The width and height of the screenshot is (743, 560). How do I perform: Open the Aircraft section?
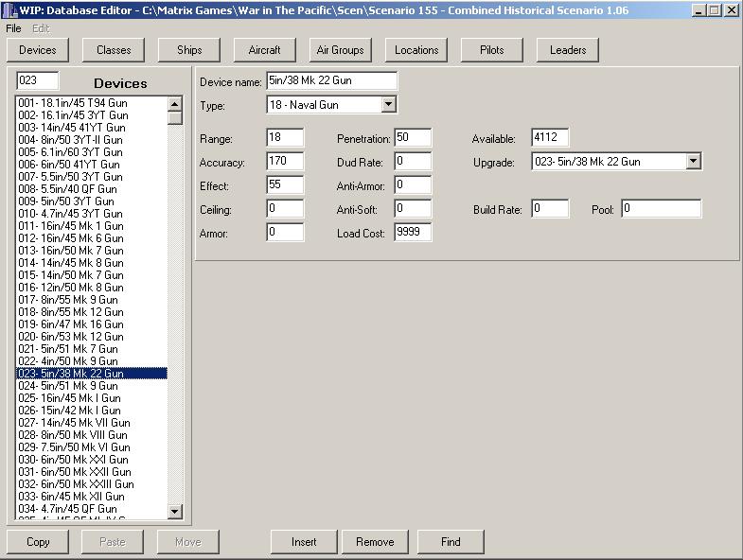pos(265,50)
